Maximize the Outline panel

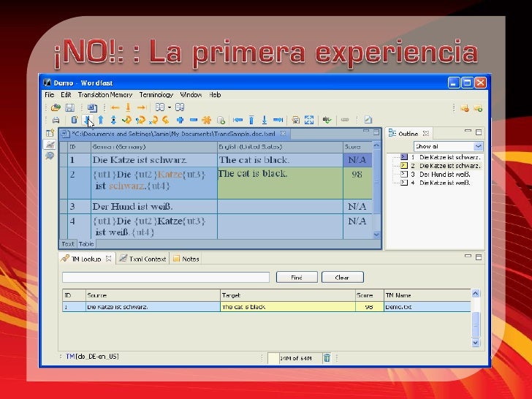(x=479, y=132)
